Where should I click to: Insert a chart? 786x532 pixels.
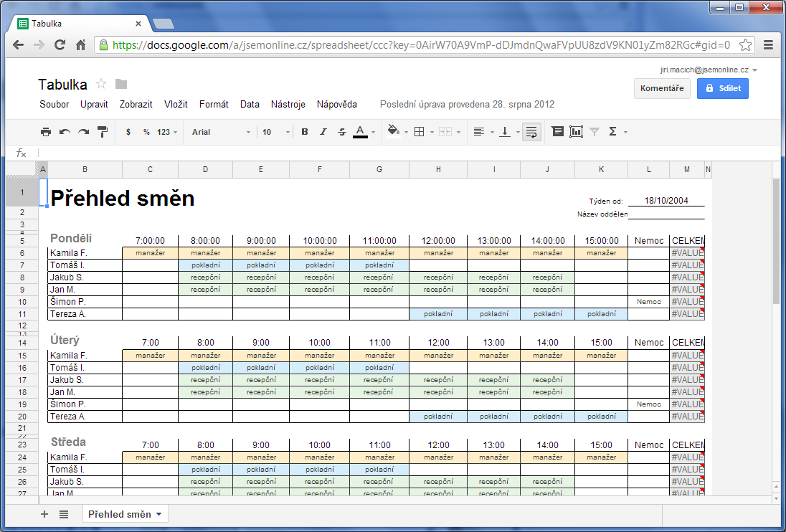pos(576,131)
